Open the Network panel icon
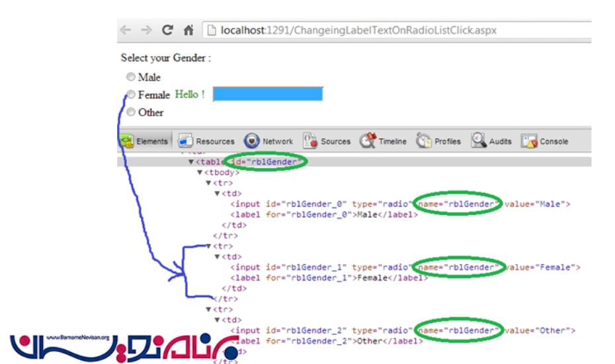 [251, 141]
